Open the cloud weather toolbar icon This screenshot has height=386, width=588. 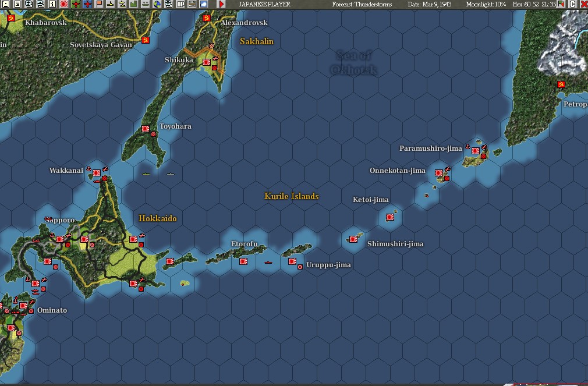(x=204, y=4)
